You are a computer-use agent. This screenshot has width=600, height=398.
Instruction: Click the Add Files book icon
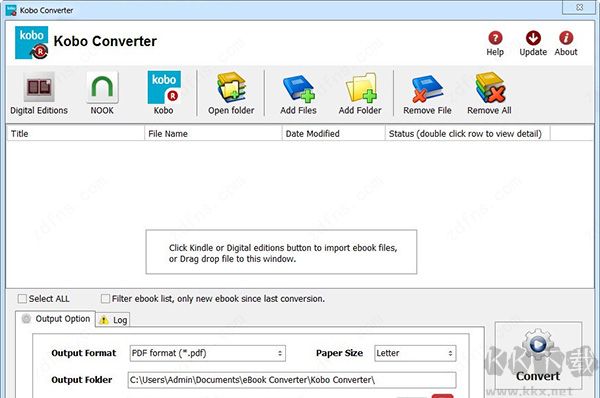298,88
